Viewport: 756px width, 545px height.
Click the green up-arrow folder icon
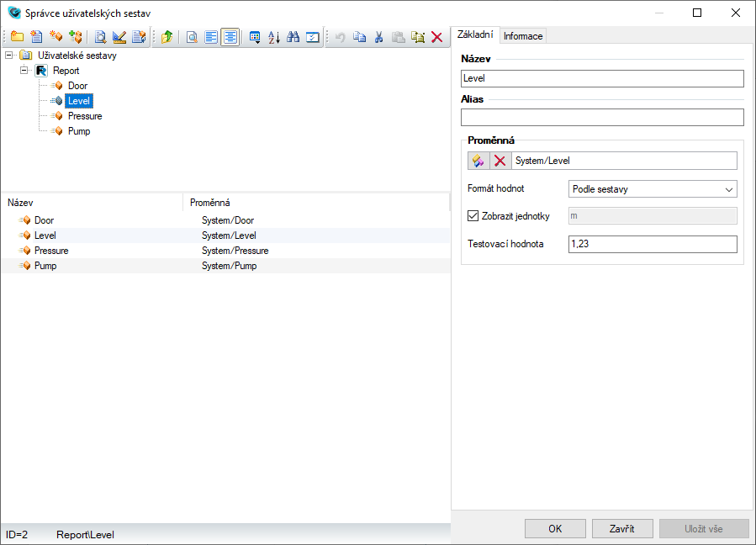[x=167, y=37]
